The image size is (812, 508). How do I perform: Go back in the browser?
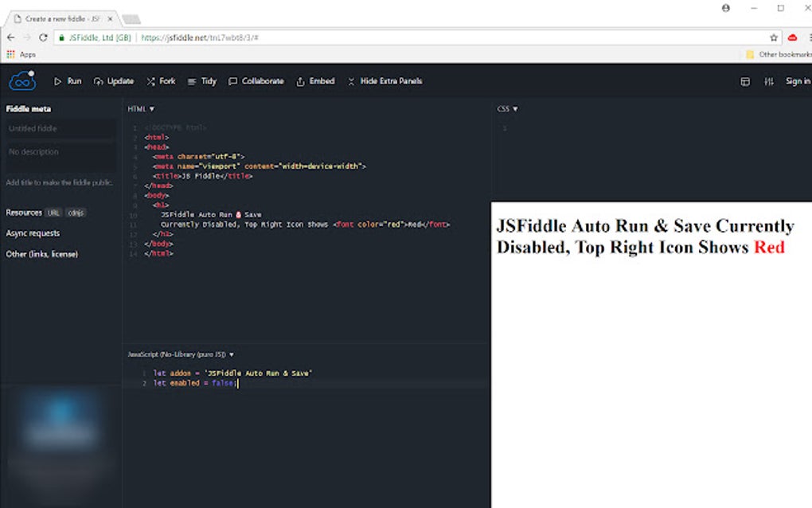[x=11, y=37]
